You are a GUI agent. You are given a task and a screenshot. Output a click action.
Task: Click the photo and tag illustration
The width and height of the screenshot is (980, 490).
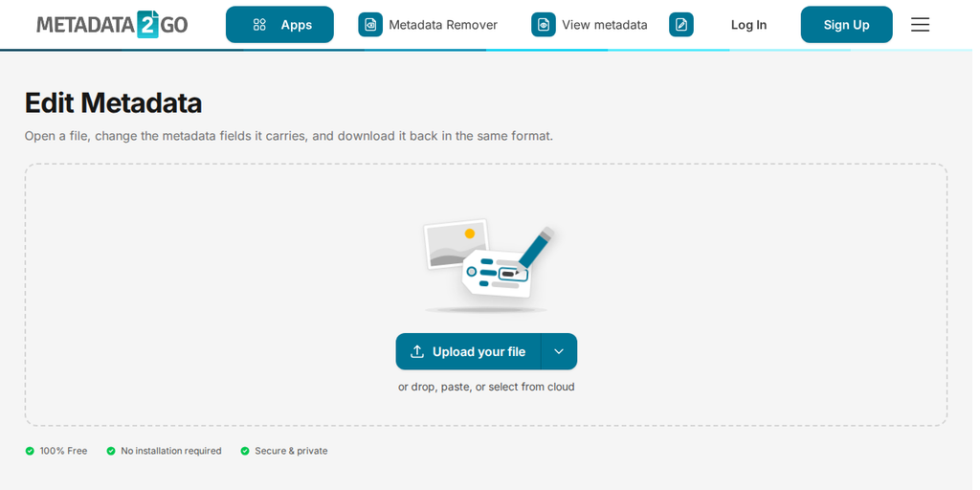(x=488, y=265)
